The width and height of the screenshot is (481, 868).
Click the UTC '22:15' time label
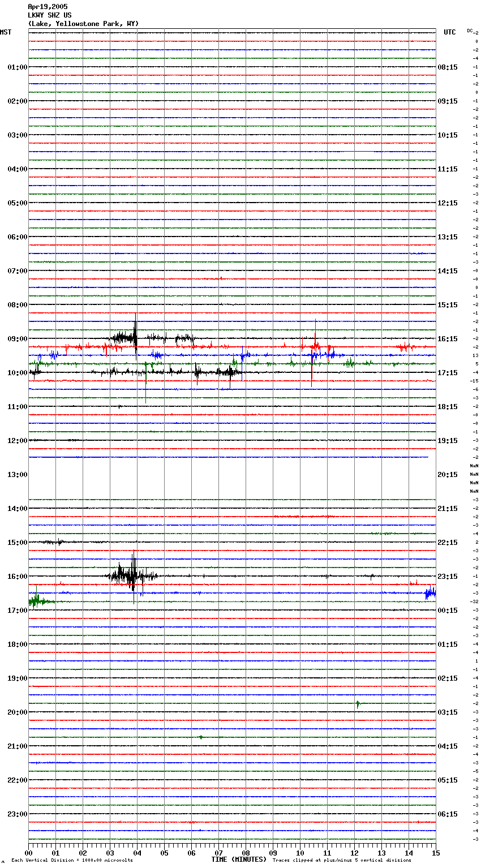(448, 543)
